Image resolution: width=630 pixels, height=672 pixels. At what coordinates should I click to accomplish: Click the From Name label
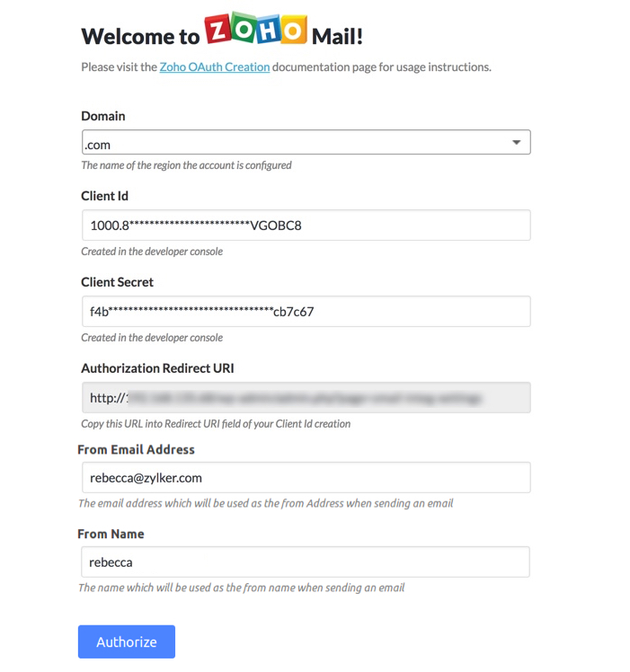click(111, 534)
